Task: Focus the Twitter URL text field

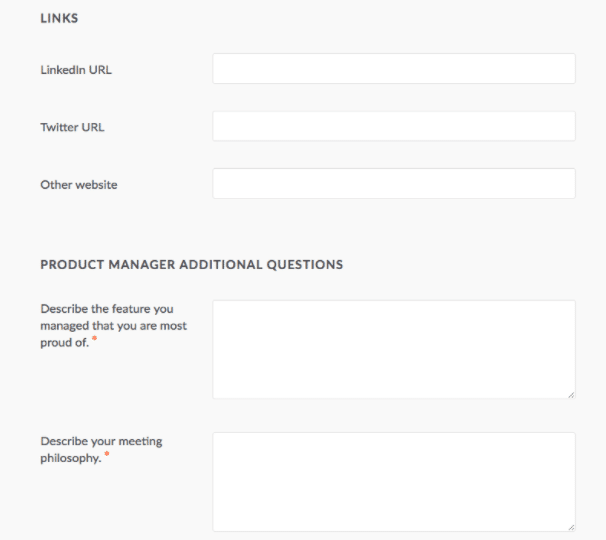Action: click(394, 126)
